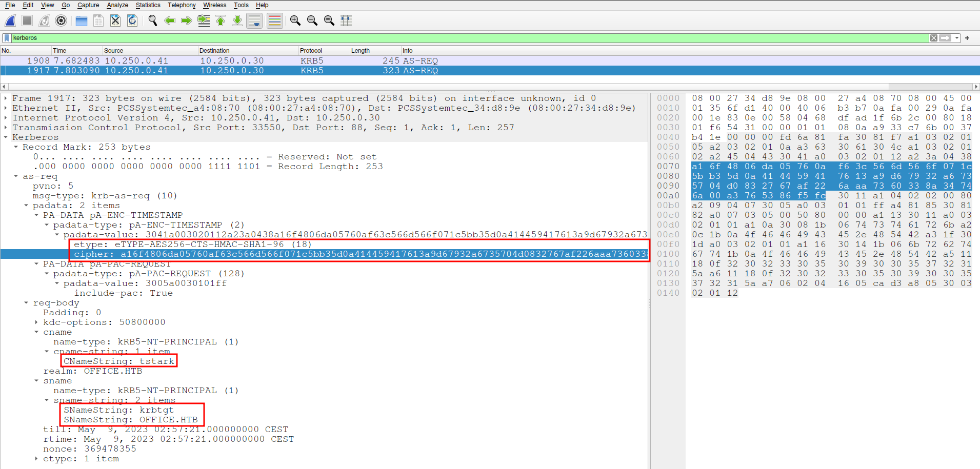This screenshot has height=469, width=980.
Task: Sort packets by the Info column
Action: click(x=690, y=51)
